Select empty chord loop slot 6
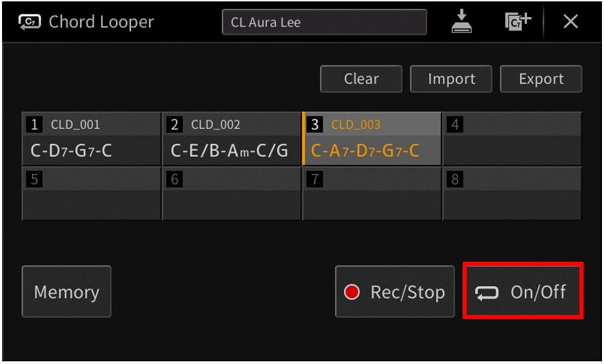Viewport: 604px width, 364px height. (231, 194)
